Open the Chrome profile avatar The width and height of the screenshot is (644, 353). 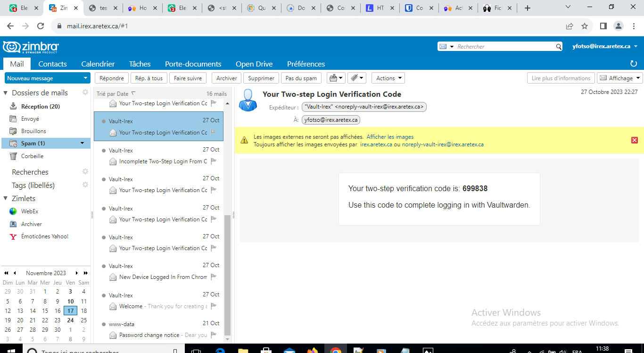point(618,26)
